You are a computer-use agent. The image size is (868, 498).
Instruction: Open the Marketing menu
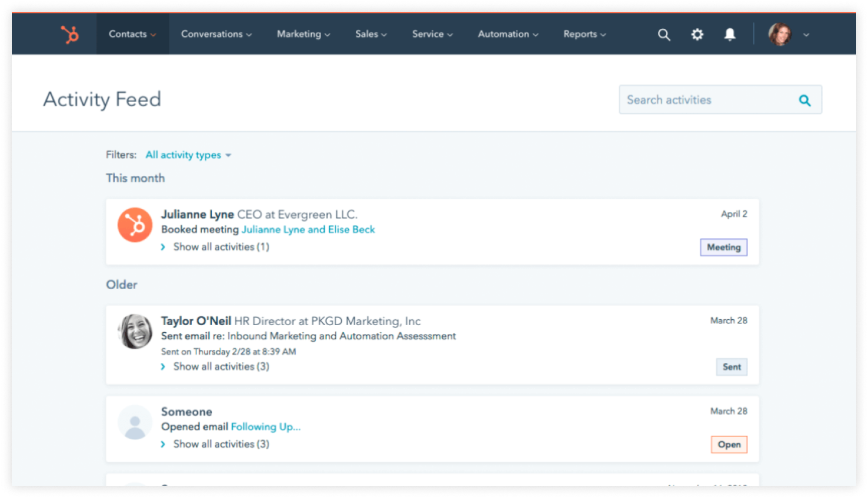tap(303, 34)
